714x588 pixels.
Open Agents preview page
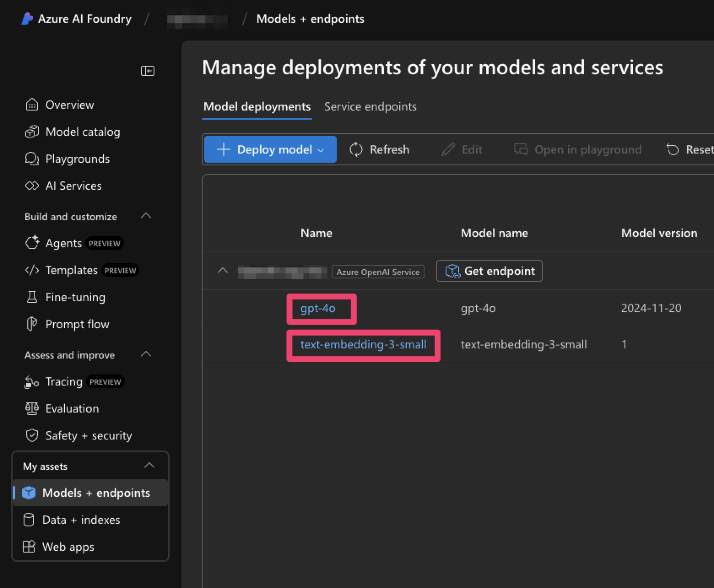tap(64, 243)
